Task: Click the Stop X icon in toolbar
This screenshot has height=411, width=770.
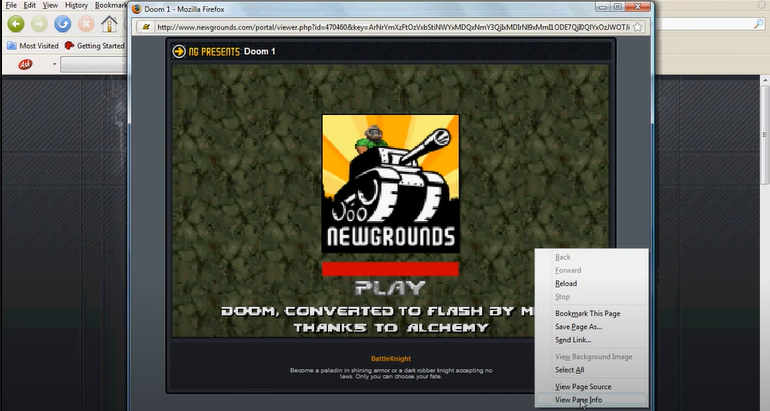Action: click(x=86, y=24)
